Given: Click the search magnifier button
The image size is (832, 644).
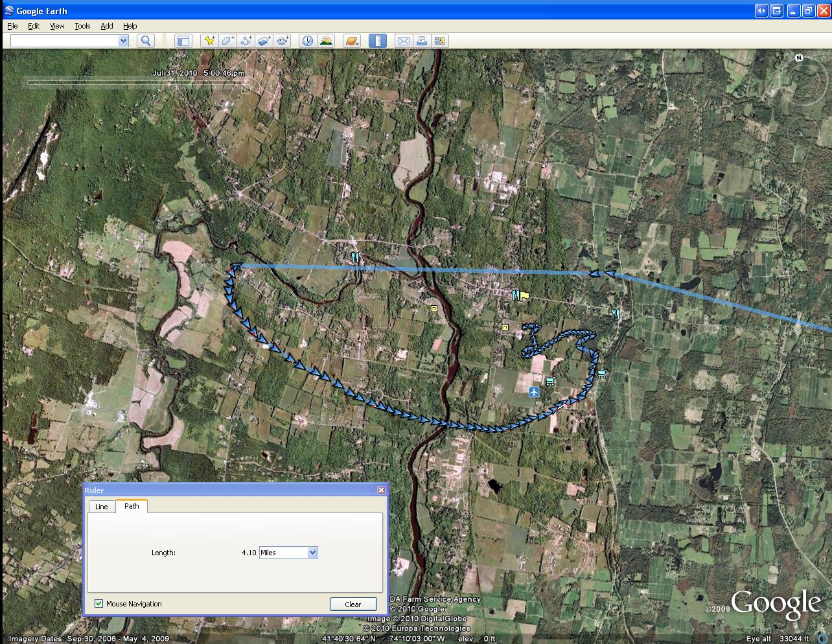Looking at the screenshot, I should click(x=146, y=41).
